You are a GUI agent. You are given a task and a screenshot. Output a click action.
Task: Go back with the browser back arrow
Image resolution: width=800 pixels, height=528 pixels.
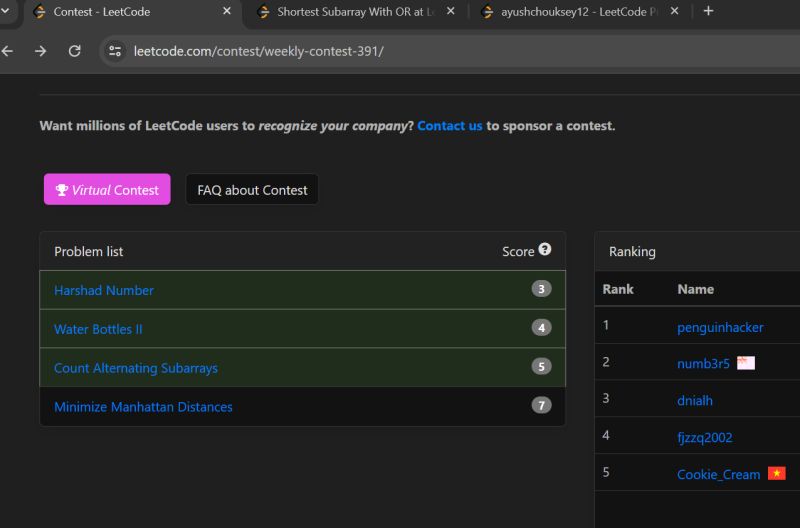point(8,51)
